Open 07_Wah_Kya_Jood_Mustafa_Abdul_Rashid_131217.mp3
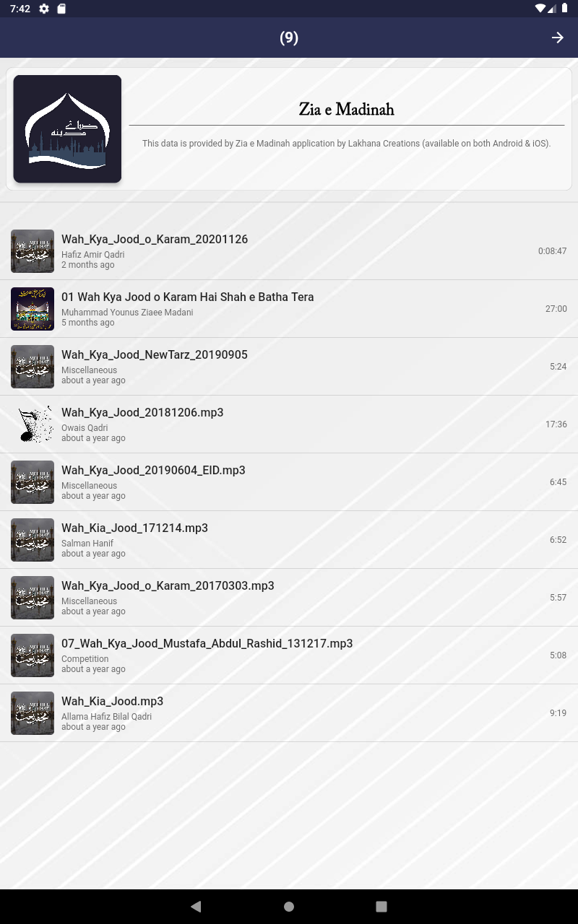The height and width of the screenshot is (924, 578). coord(289,655)
